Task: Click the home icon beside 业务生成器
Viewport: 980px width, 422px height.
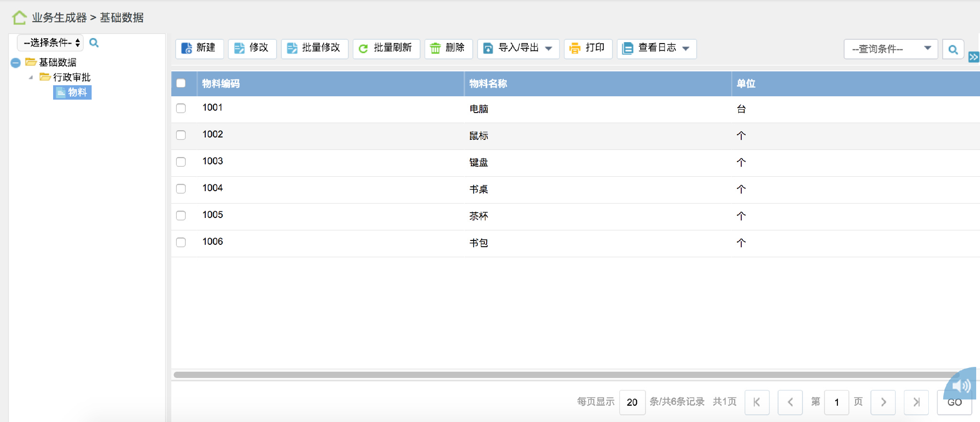Action: click(x=19, y=18)
